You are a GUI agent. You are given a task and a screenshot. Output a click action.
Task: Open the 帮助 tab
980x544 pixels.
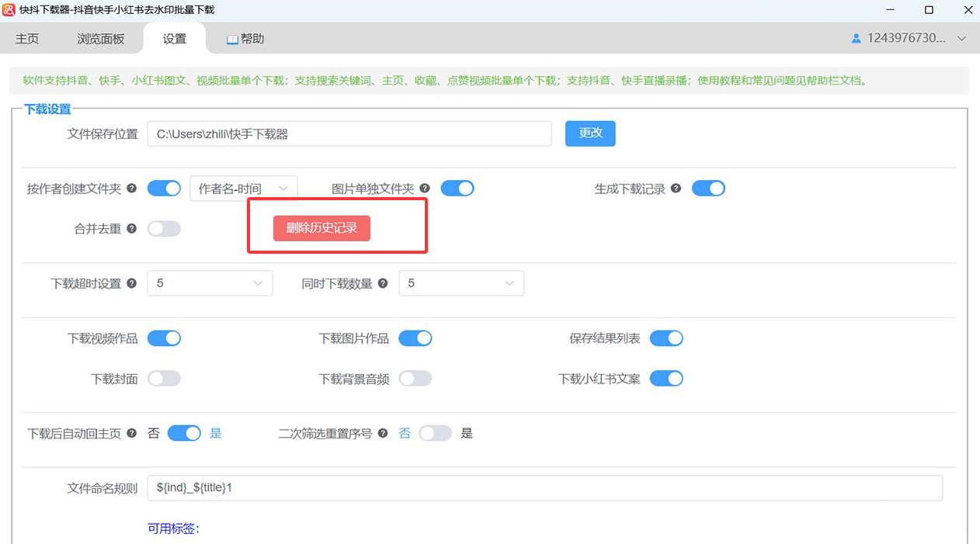pos(245,39)
